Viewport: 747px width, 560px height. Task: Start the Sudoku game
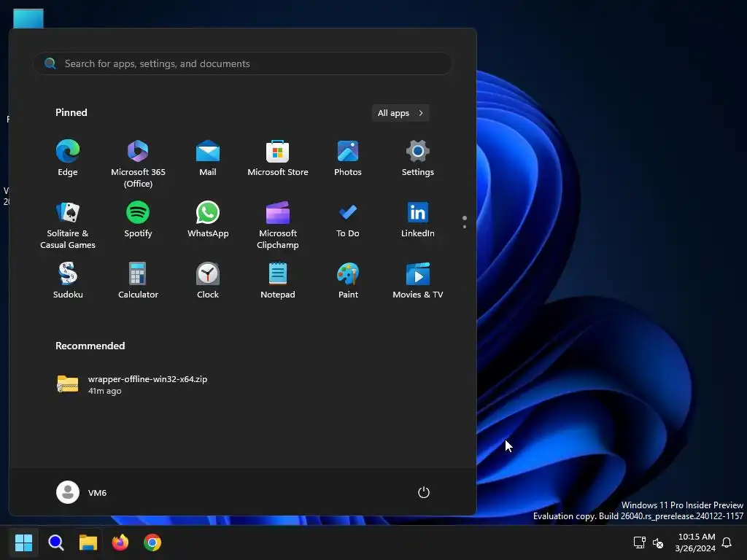click(x=68, y=281)
